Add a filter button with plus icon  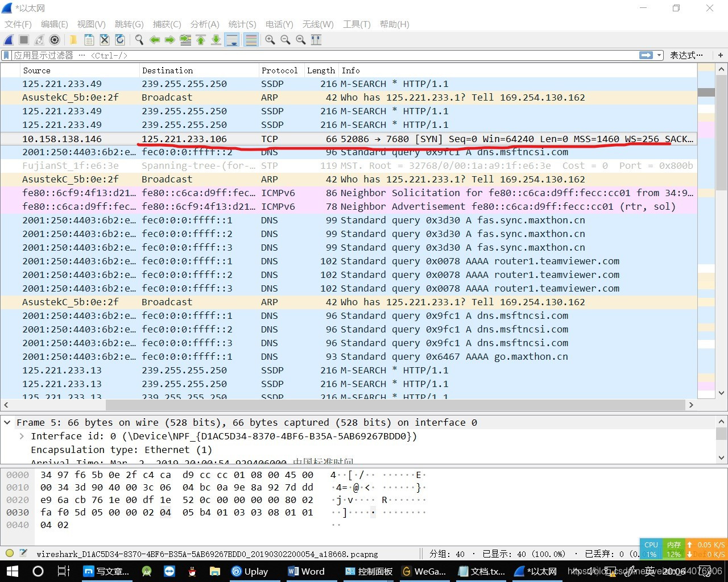(x=720, y=55)
